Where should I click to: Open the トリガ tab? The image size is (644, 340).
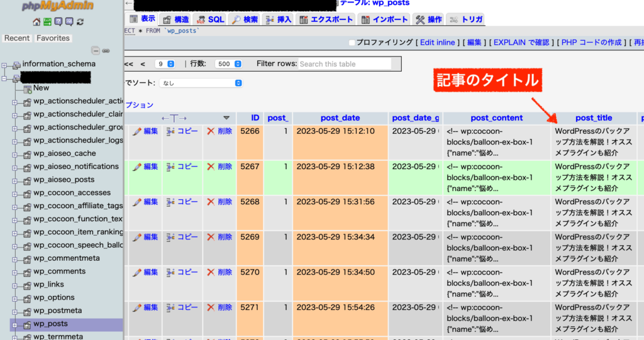(x=466, y=19)
